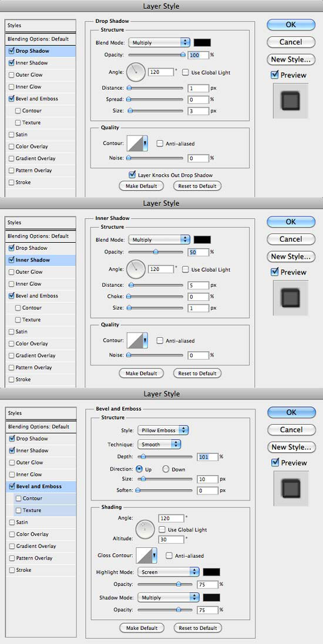
Task: Click Make Default in the Inner Shadow dialog
Action: tap(141, 374)
